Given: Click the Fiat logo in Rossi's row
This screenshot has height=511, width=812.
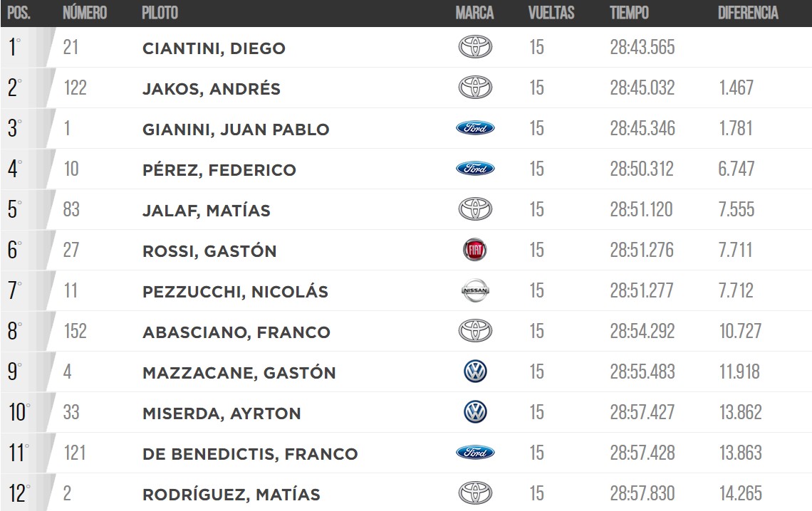Looking at the screenshot, I should click(475, 250).
